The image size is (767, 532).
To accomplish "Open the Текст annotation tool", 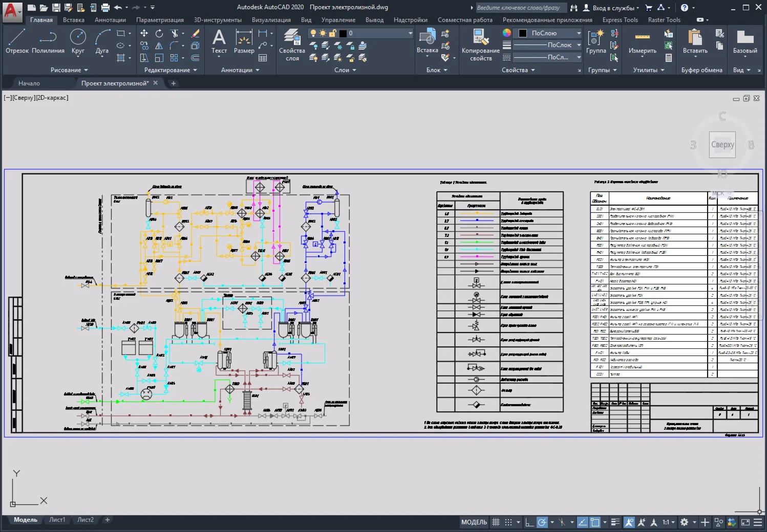I will pos(219,41).
